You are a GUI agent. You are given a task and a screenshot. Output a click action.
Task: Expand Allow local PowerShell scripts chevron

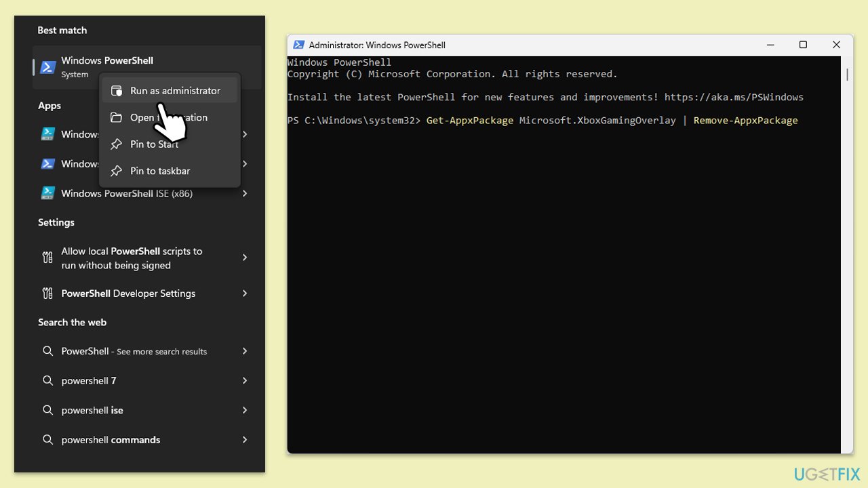pos(245,258)
